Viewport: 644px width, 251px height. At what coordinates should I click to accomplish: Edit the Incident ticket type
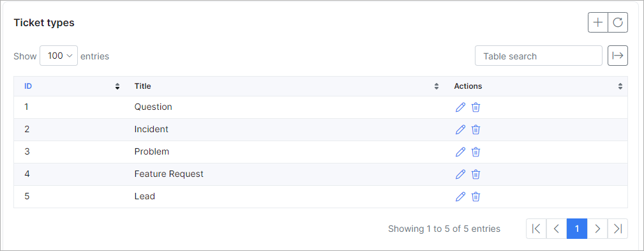coord(460,130)
